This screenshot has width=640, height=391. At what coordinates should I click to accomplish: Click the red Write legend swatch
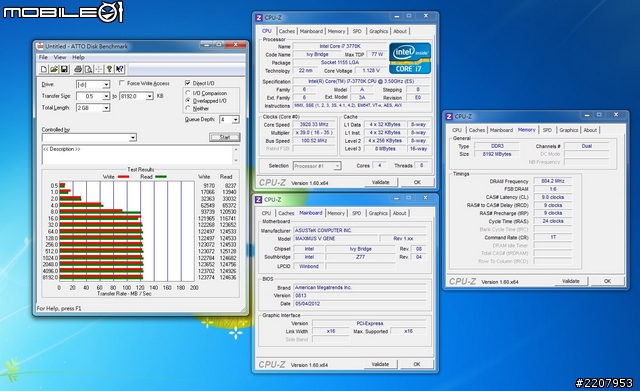pyautogui.click(x=123, y=177)
